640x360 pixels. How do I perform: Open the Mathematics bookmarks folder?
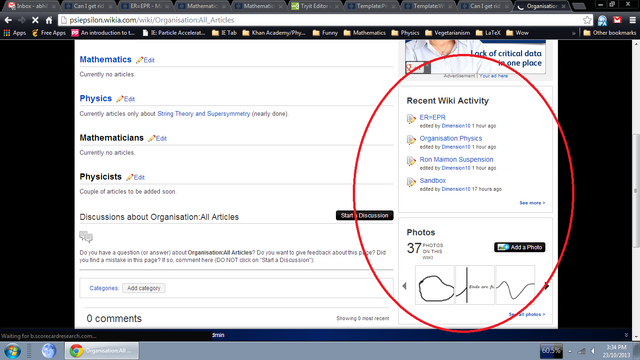coord(364,33)
